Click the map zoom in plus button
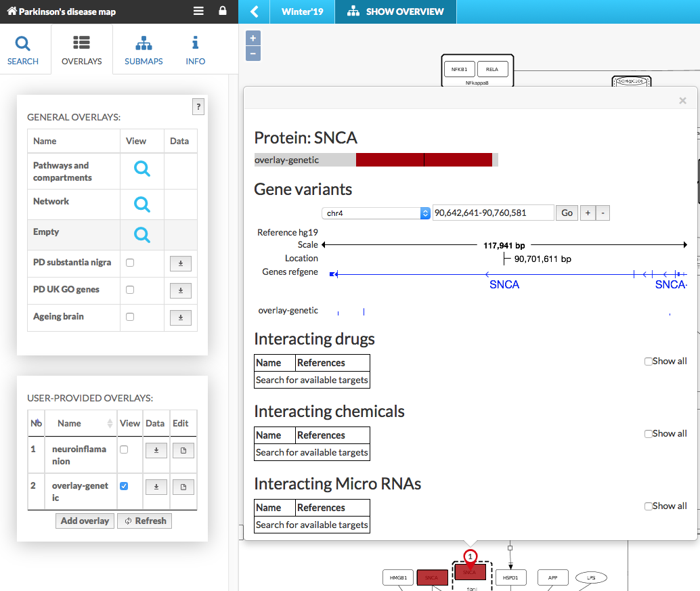This screenshot has width=700, height=591. pos(253,38)
